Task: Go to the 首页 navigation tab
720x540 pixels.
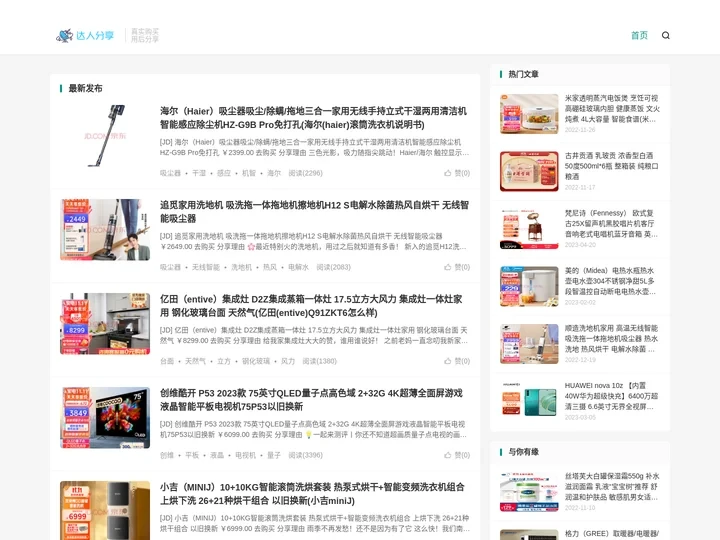Action: point(639,35)
